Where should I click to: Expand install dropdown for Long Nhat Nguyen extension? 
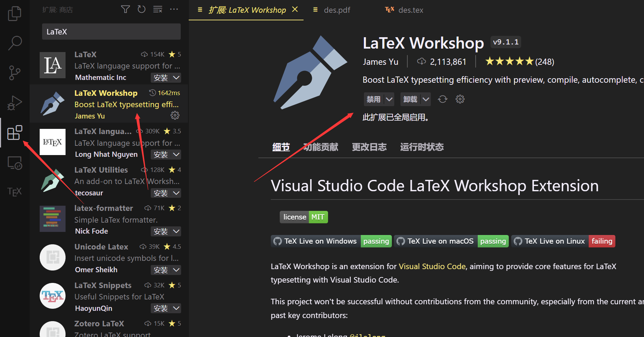click(176, 154)
